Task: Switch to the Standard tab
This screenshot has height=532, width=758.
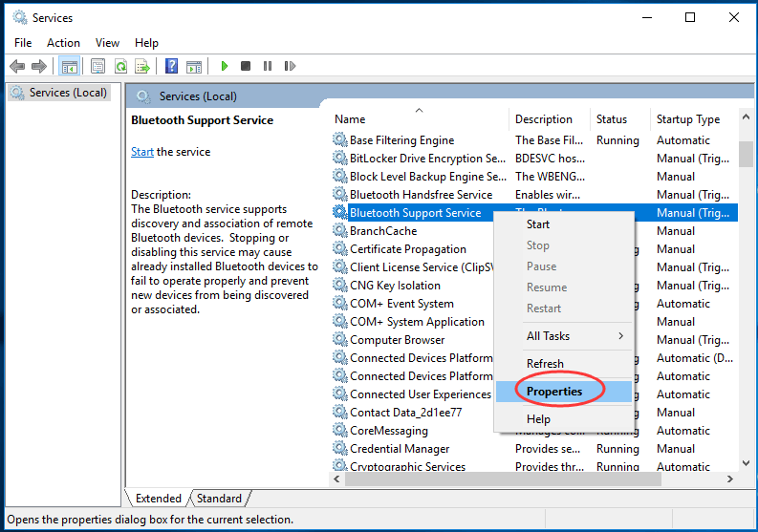Action: click(x=219, y=499)
